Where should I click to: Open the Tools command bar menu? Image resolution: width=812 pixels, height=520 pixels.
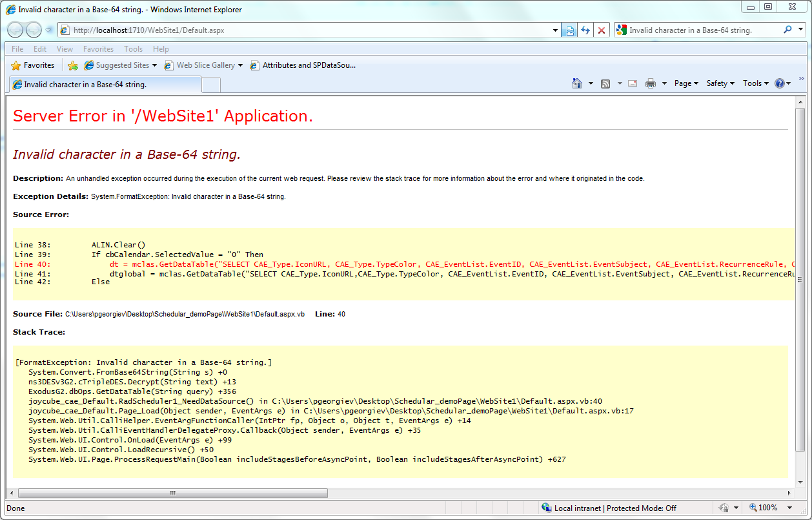coord(756,83)
